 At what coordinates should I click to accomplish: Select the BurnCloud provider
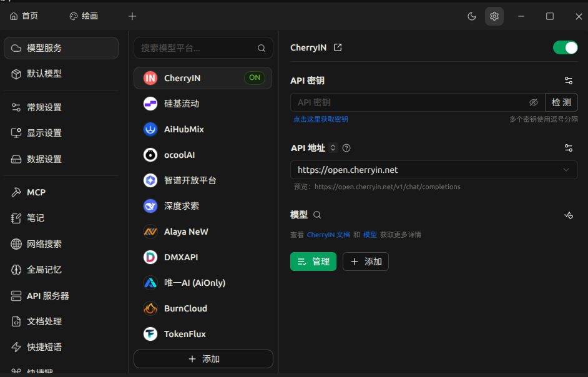pyautogui.click(x=203, y=308)
